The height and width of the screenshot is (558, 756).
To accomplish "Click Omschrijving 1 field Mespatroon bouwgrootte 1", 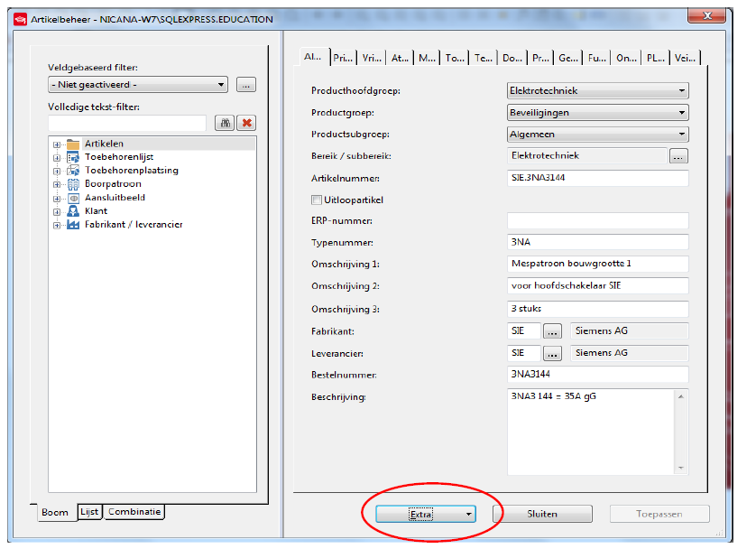I will tap(598, 264).
